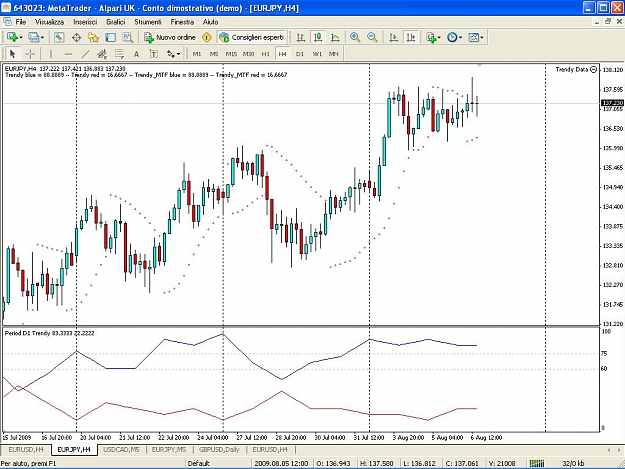Zoom out of the chart
Viewport: 625px width, 469px height.
[x=372, y=37]
